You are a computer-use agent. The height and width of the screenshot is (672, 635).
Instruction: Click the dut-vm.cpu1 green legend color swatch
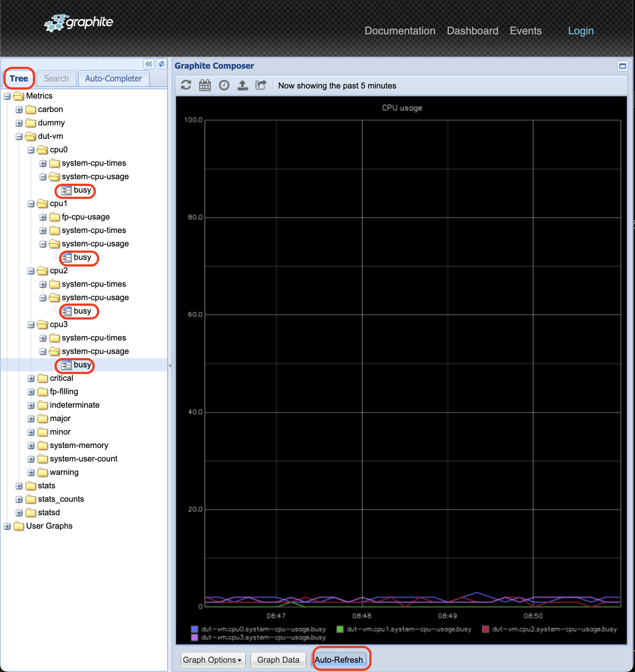(340, 629)
